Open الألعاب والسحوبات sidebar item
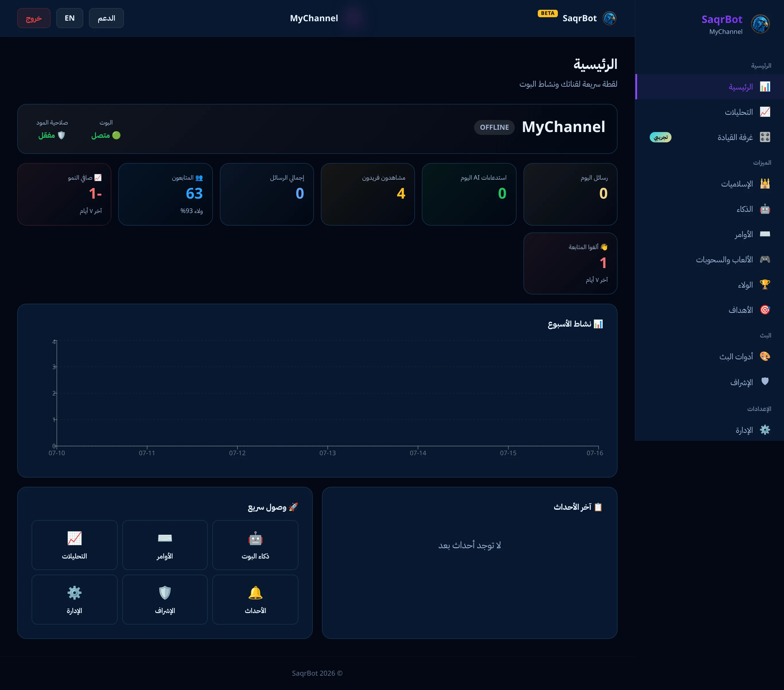 pos(710,259)
